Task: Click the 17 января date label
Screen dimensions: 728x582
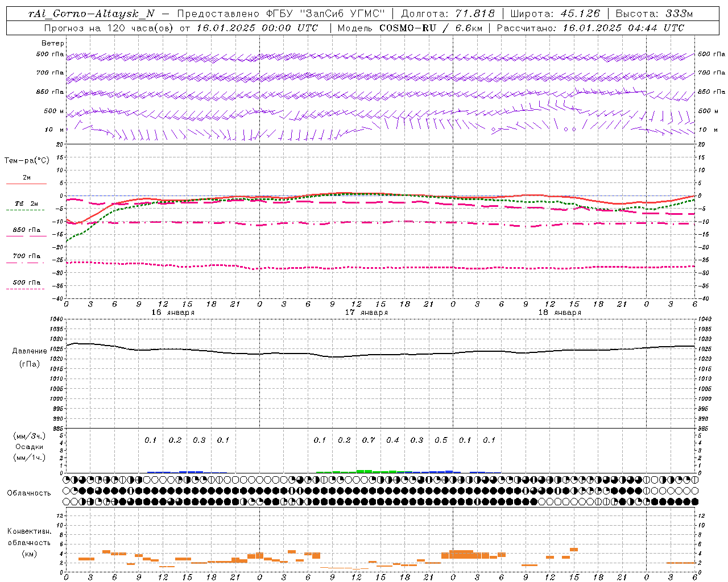Action: tap(366, 313)
